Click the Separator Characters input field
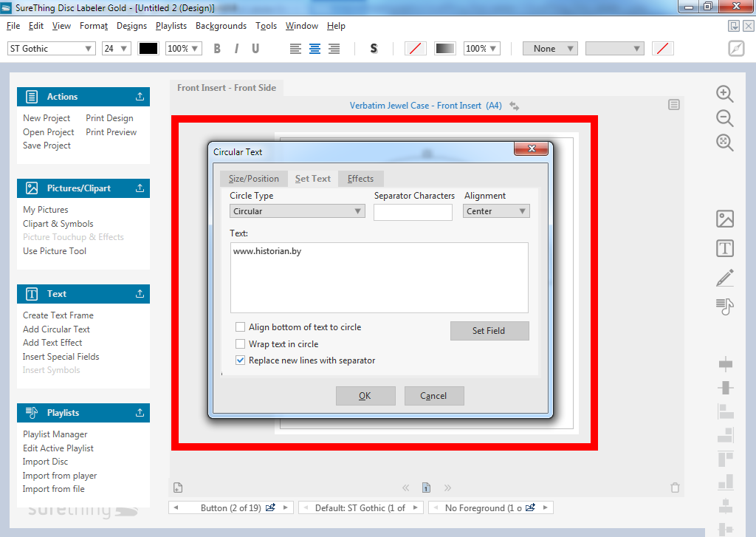 [413, 212]
